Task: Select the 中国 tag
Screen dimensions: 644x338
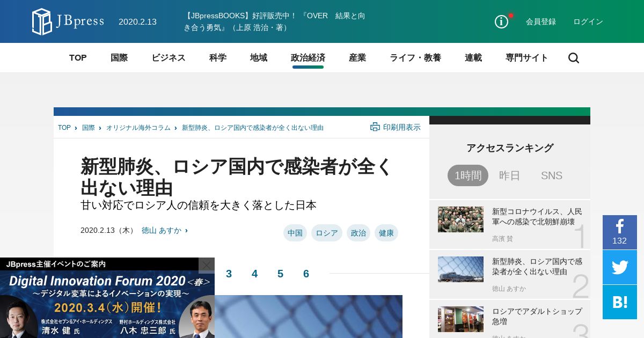Action: [295, 233]
